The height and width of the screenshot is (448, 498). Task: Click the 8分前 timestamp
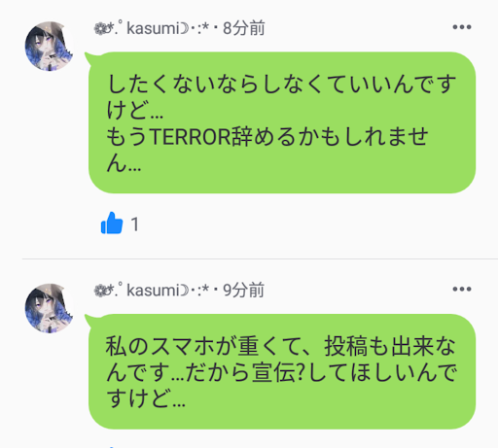click(x=244, y=28)
